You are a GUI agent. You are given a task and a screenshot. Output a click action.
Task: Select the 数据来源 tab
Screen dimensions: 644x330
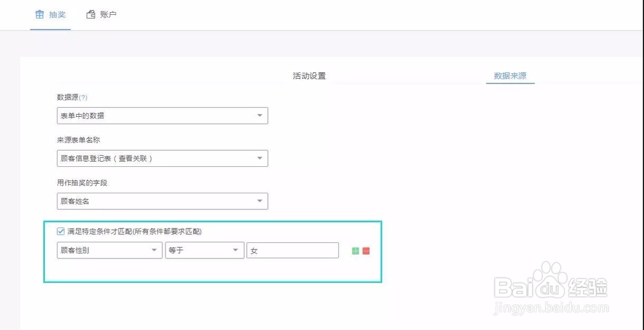(x=510, y=76)
